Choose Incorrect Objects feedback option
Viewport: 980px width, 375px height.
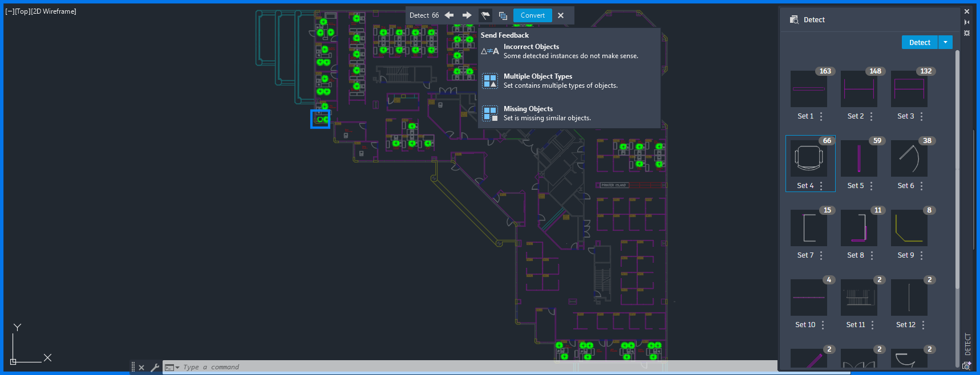(x=569, y=51)
